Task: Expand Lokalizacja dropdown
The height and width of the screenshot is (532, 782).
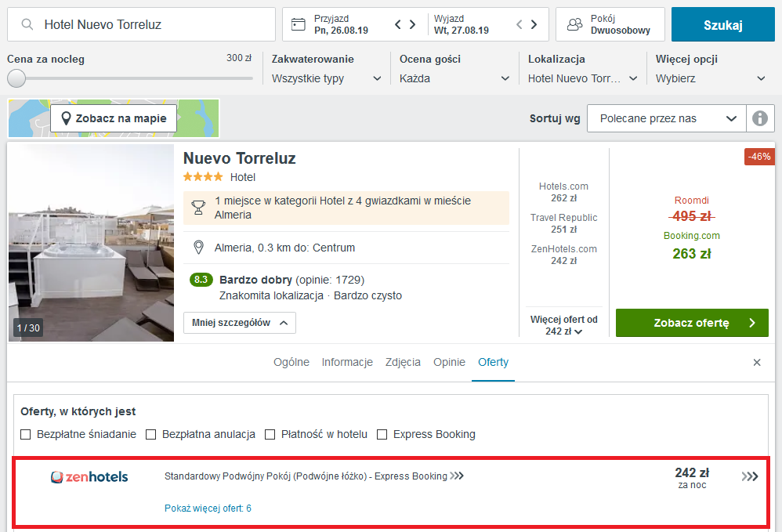Action: tap(582, 78)
